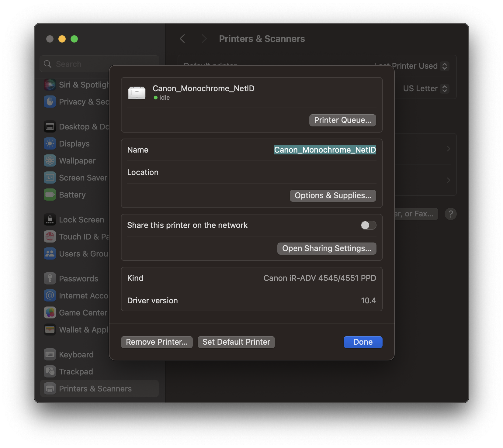503x448 pixels.
Task: Open Trackpad settings from sidebar
Action: tap(76, 371)
